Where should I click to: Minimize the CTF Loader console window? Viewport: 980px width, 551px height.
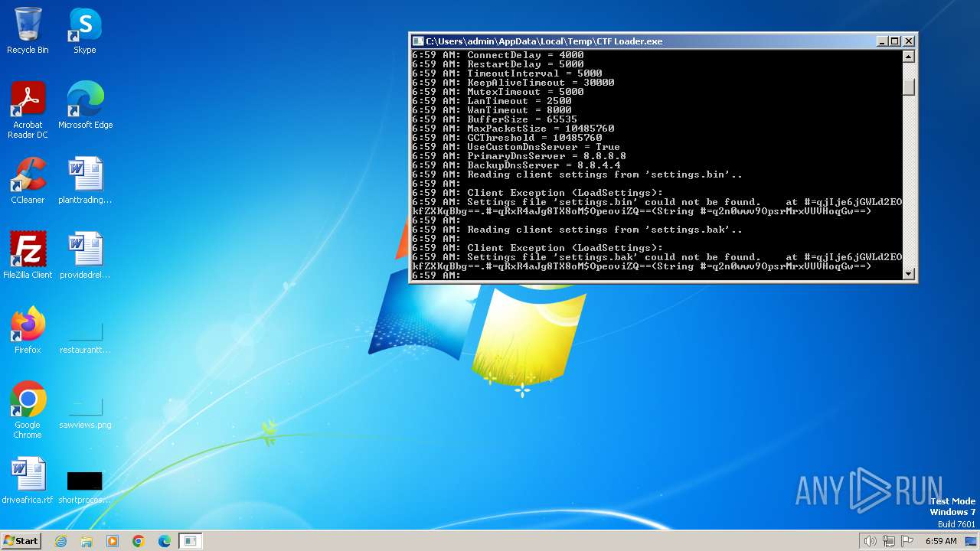coord(881,41)
